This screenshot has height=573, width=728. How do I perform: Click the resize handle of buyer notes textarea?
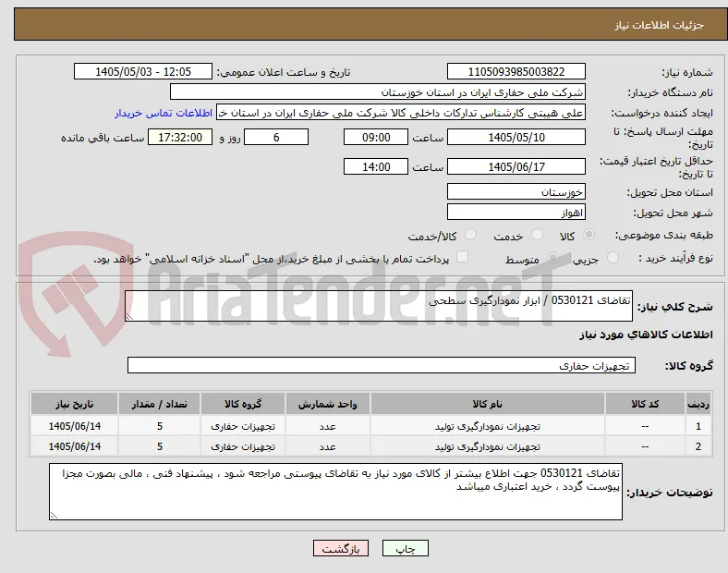[54, 515]
